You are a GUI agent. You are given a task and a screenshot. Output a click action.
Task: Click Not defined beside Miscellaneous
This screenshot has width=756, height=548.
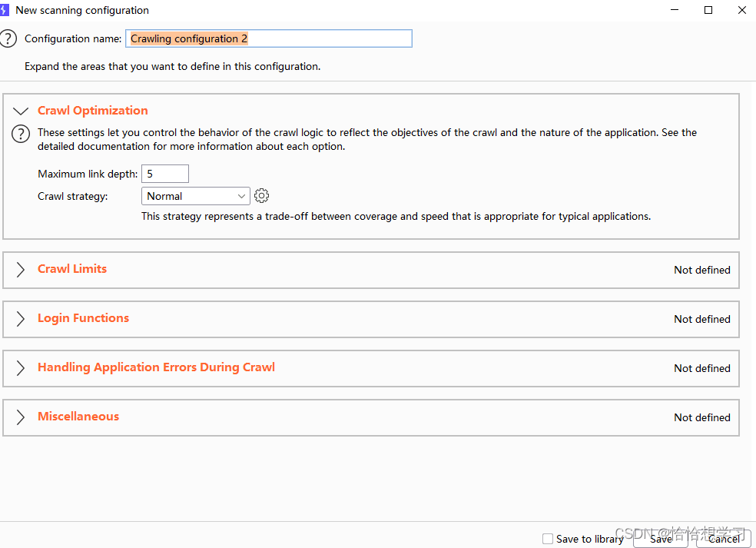point(702,418)
